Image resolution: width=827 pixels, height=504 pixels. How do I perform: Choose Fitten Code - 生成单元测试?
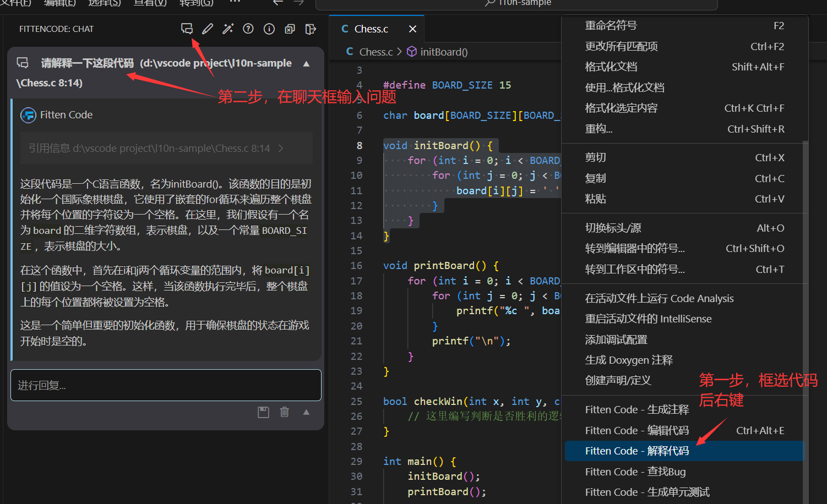(684, 492)
